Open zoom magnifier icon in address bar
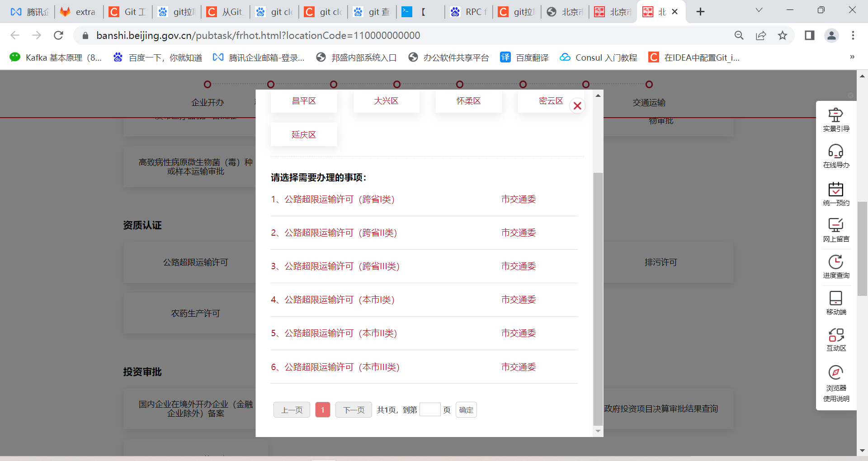This screenshot has height=461, width=868. tap(739, 35)
